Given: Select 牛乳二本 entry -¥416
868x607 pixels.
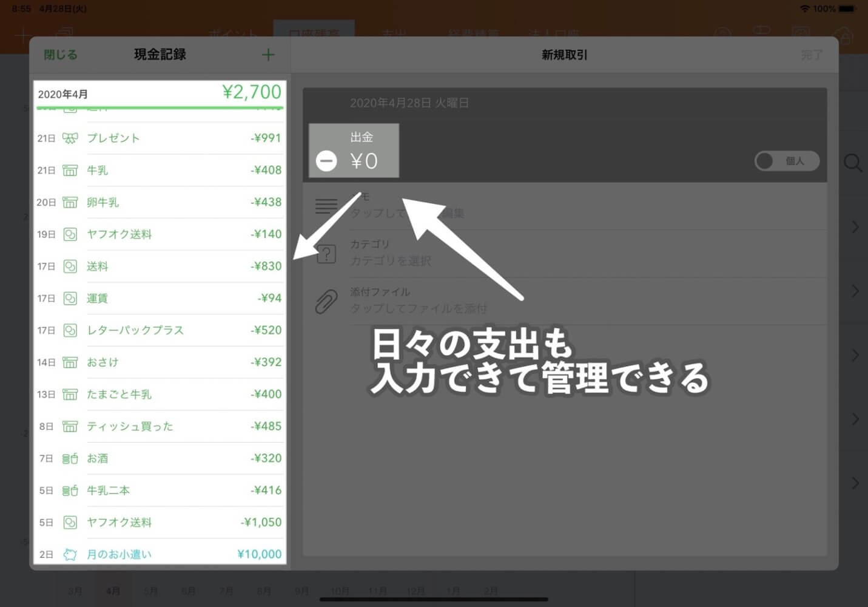Looking at the screenshot, I should click(x=160, y=490).
